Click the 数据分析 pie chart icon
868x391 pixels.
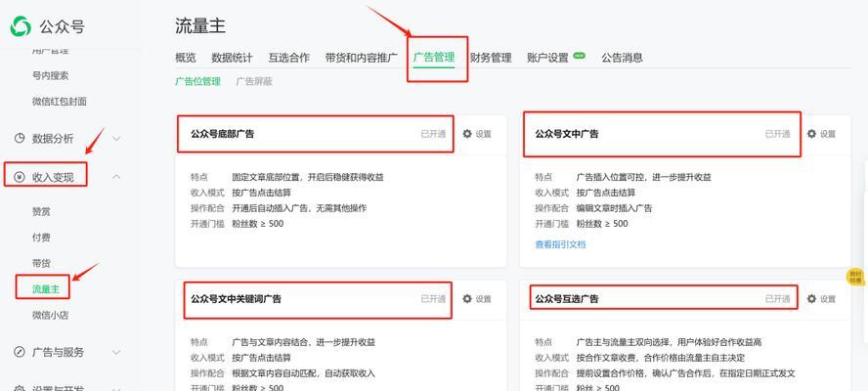[20, 139]
